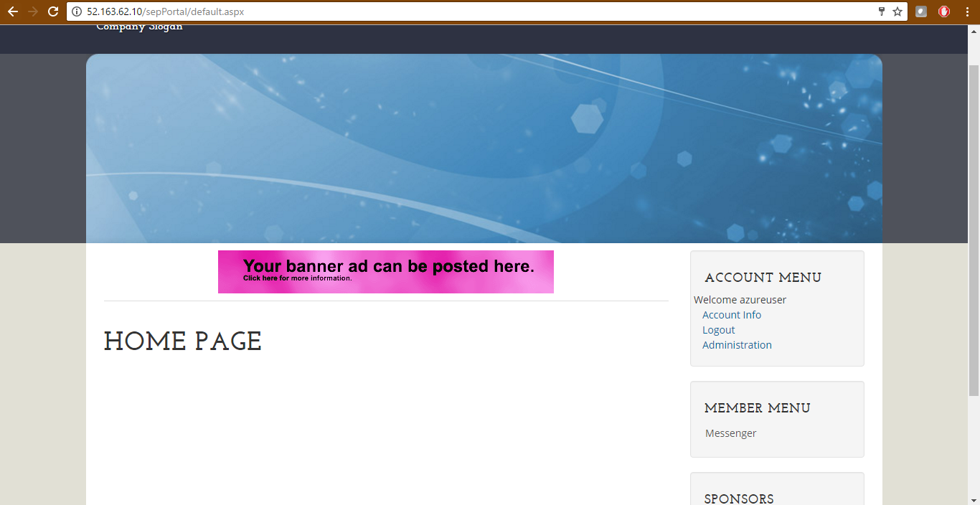Log out via the Logout link
Screen dimensions: 980x505
[x=718, y=330]
